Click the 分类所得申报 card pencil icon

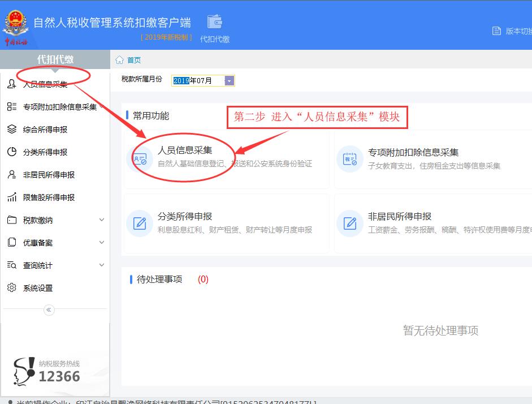139,223
